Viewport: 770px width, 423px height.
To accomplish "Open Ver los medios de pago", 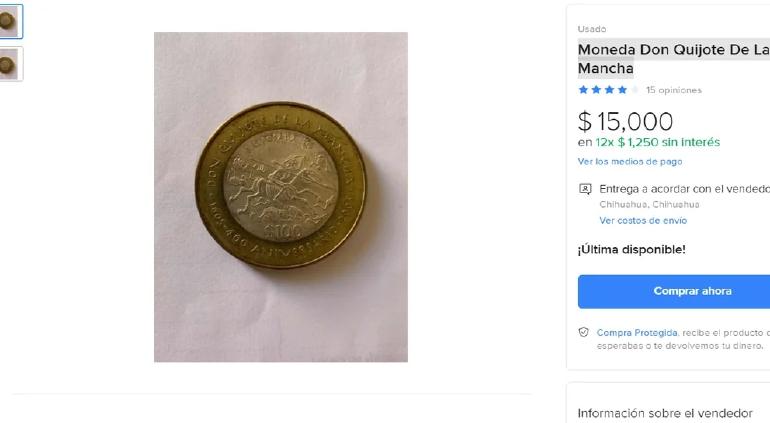I will pos(630,161).
